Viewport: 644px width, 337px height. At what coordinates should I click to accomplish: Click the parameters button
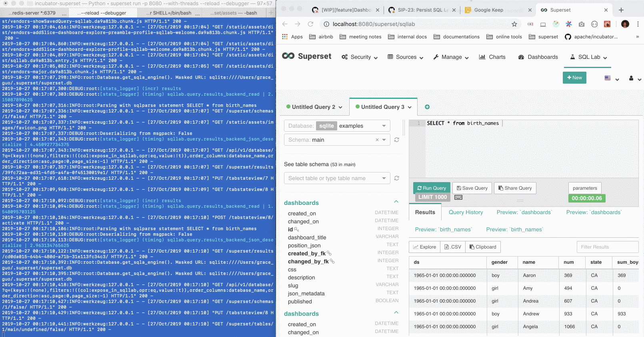[585, 188]
